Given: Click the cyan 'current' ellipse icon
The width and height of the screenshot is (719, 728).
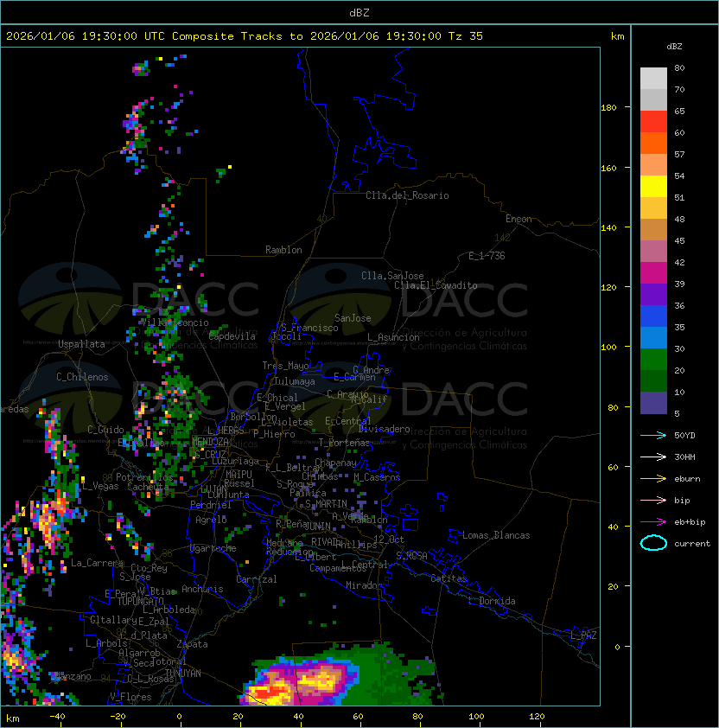Looking at the screenshot, I should [x=653, y=543].
